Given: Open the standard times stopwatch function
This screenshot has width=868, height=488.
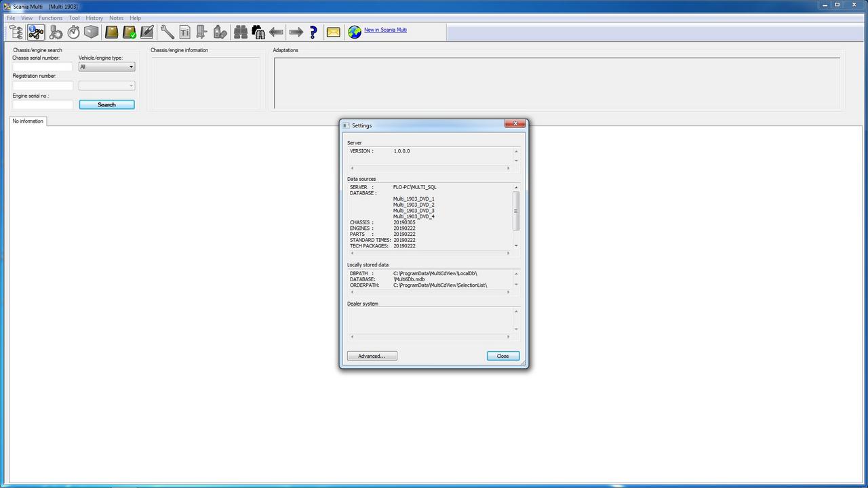Looking at the screenshot, I should tap(73, 32).
